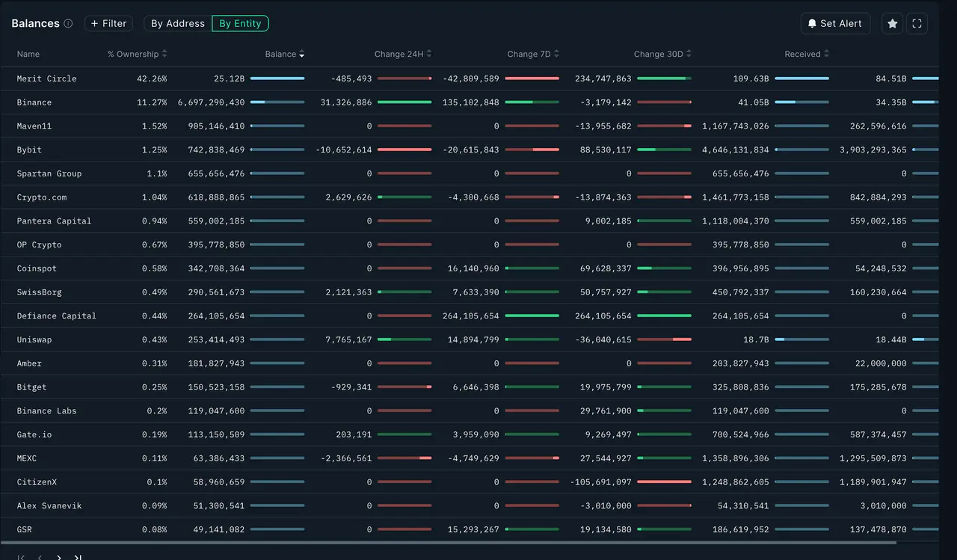Viewport: 957px width, 560px height.
Task: Click MEXC received 1,358,896,306
Action: pos(736,458)
